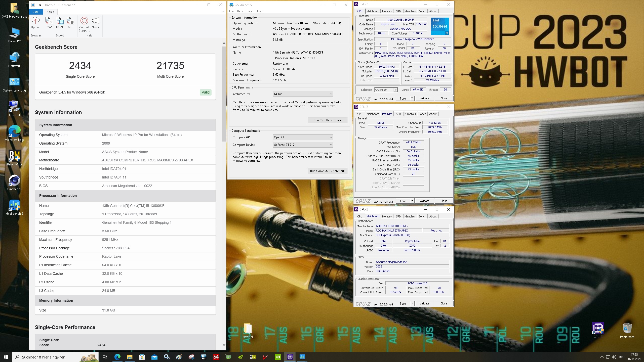The image size is (644, 362).
Task: Select the HWBOT folder on the desktop
Action: (x=248, y=331)
